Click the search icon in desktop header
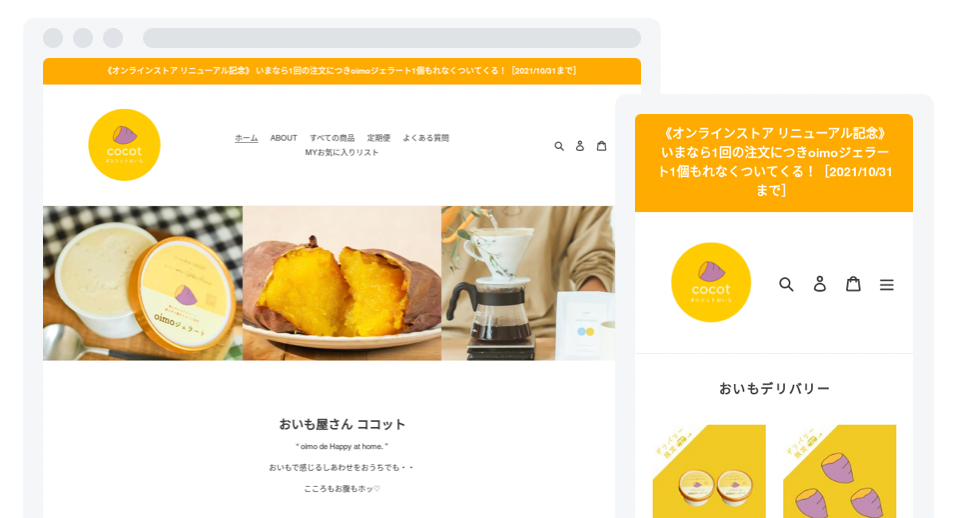Screen dimensions: 956x518 point(558,146)
